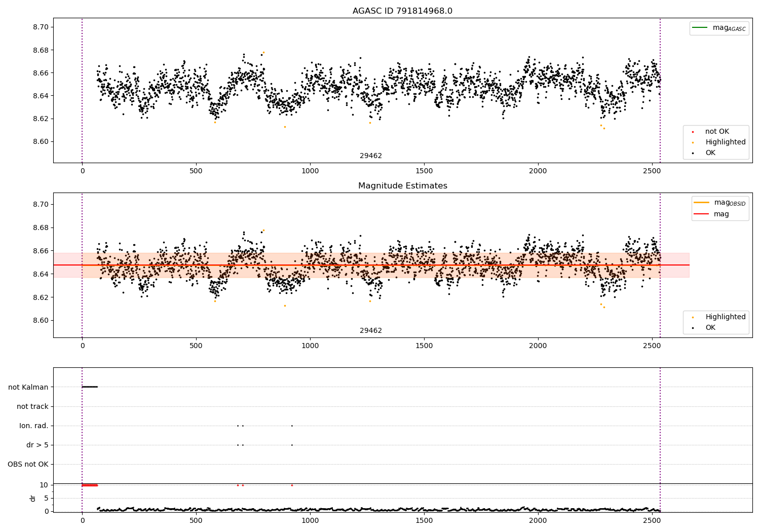The width and height of the screenshot is (760, 532).
Task: Click the 'AGASC ID 791814968.0' plot title
Action: [x=402, y=11]
